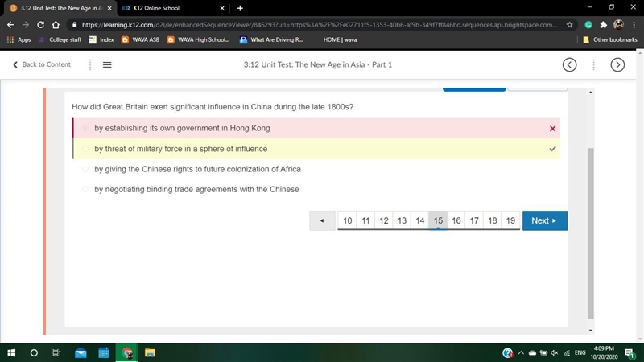Show hidden system tray icons
The width and height of the screenshot is (644, 362).
pos(521,353)
